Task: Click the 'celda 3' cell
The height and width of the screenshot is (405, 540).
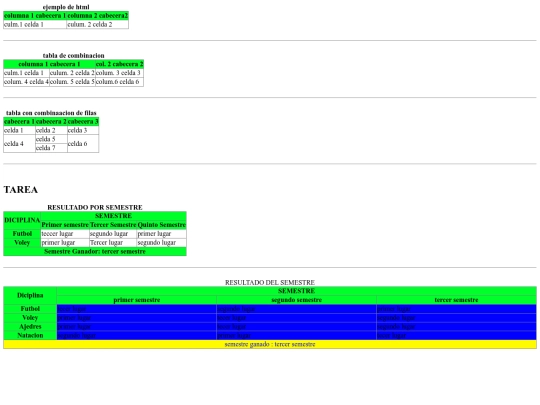Action: pyautogui.click(x=83, y=130)
